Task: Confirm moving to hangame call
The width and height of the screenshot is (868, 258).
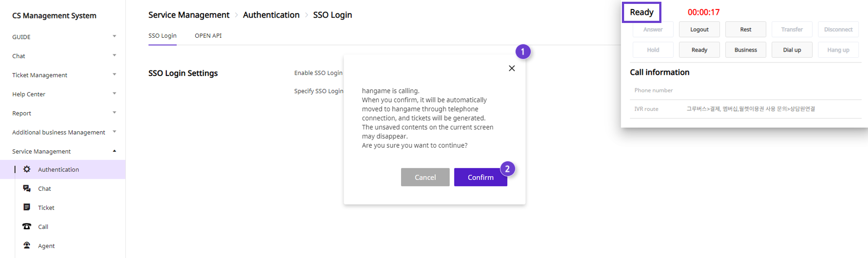Action: pos(480,177)
